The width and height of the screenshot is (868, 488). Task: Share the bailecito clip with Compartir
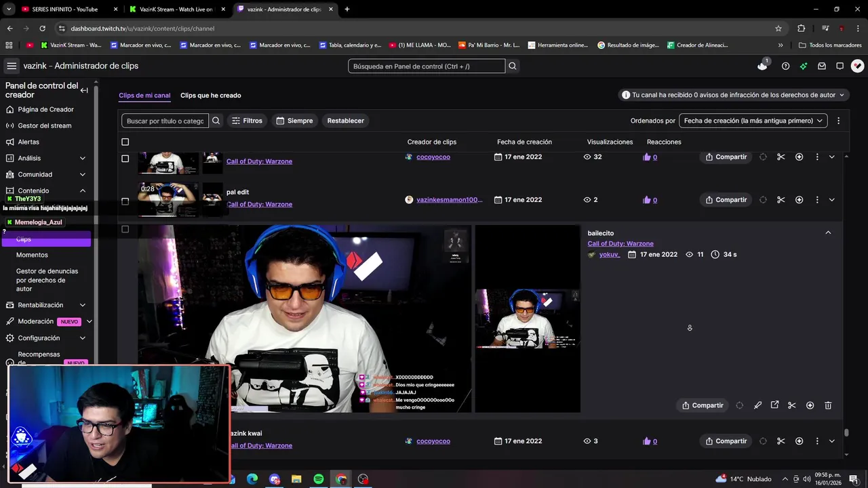click(703, 405)
